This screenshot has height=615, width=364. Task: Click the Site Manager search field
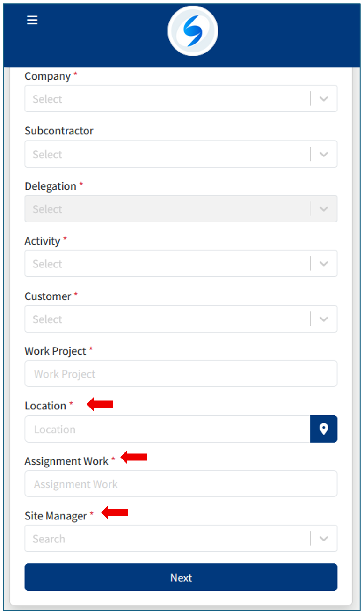point(166,539)
